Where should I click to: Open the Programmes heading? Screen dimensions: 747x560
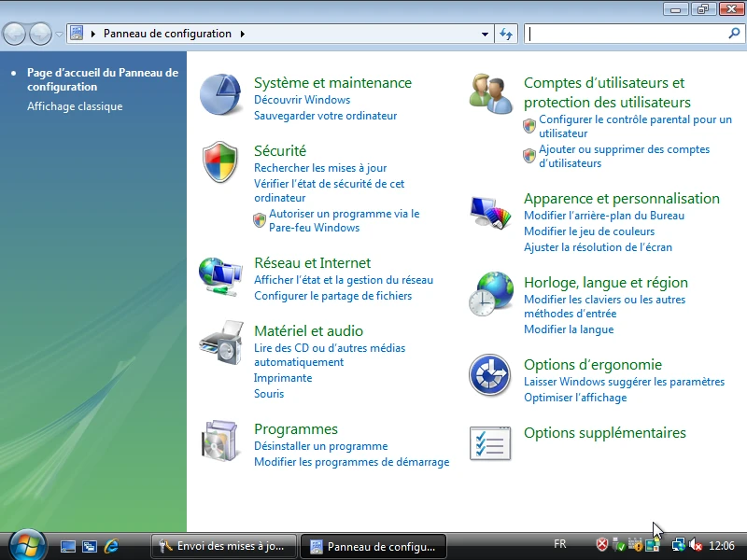coord(296,429)
